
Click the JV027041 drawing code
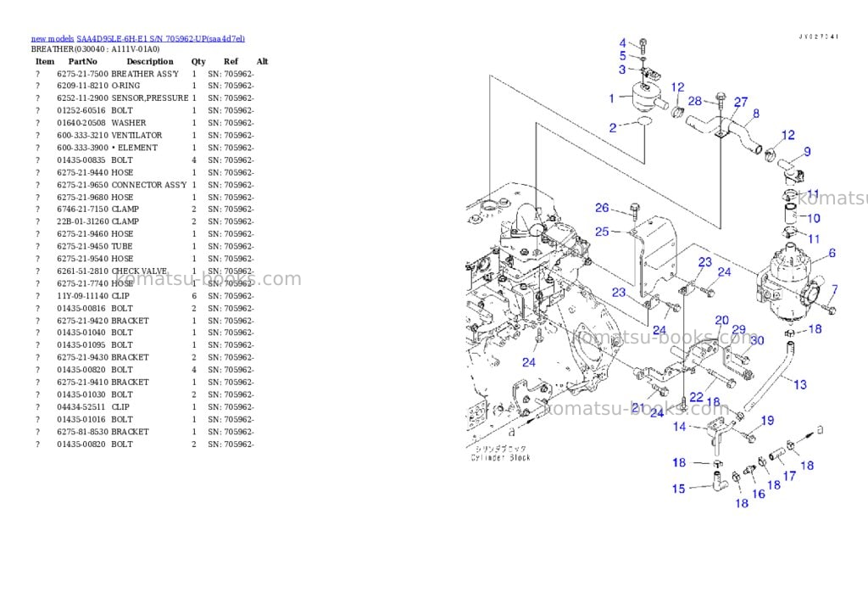point(819,36)
